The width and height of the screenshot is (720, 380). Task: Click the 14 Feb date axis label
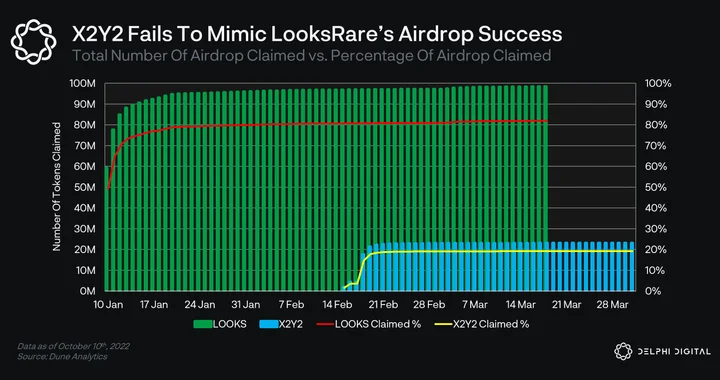pyautogui.click(x=340, y=304)
